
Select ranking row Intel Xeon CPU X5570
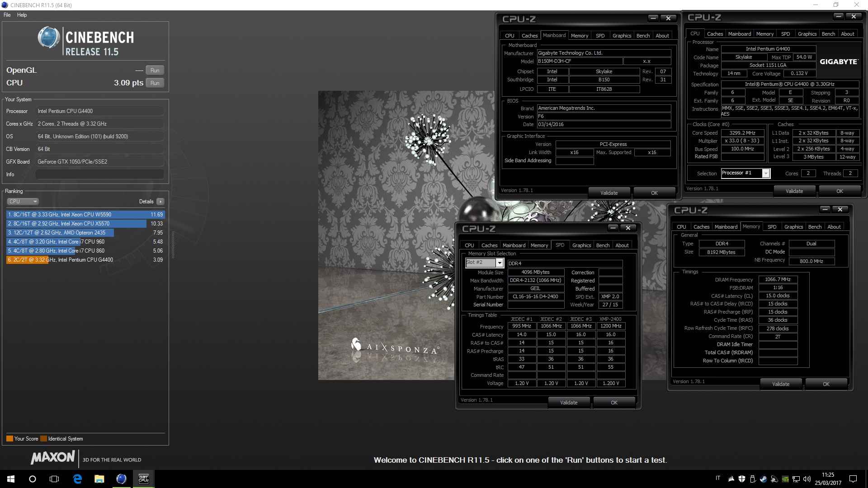[x=85, y=224]
